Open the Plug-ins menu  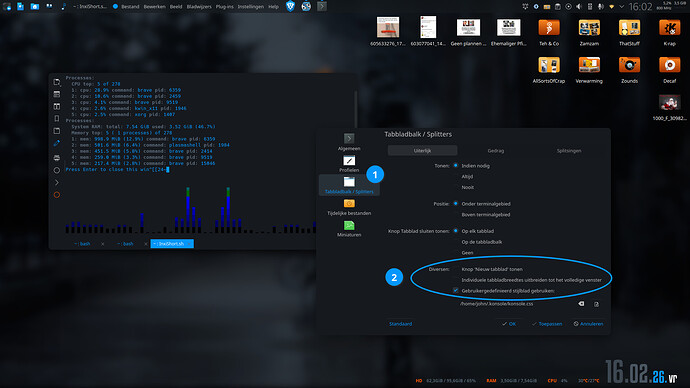coord(224,7)
